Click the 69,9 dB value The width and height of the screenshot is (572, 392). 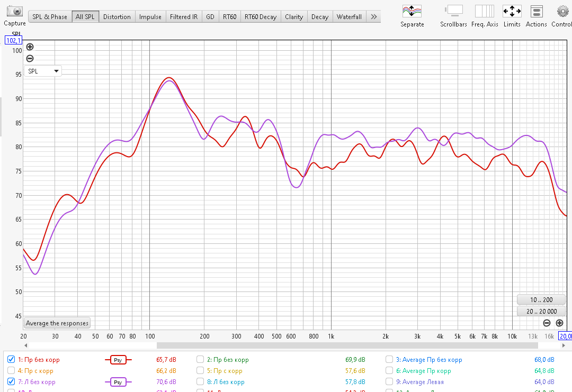coord(355,360)
